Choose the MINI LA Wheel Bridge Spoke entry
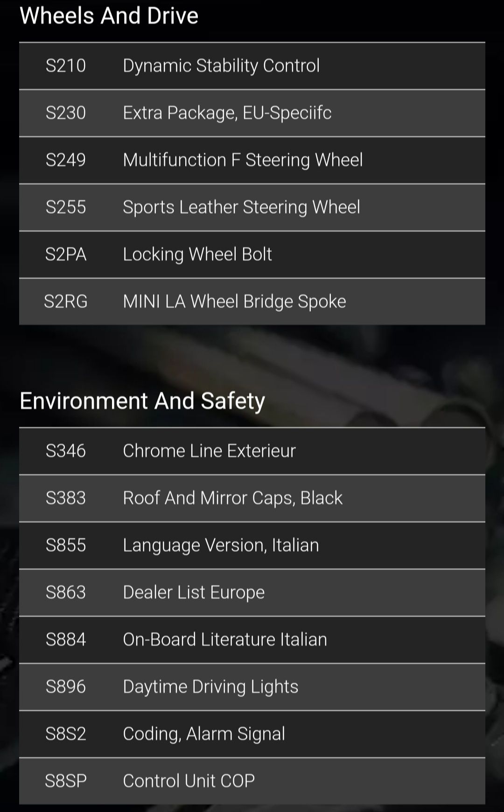Viewport: 504px width, 812px height. (252, 302)
